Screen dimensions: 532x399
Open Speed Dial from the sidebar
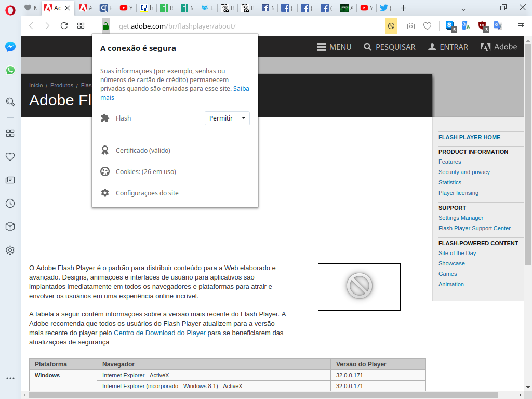[10, 134]
